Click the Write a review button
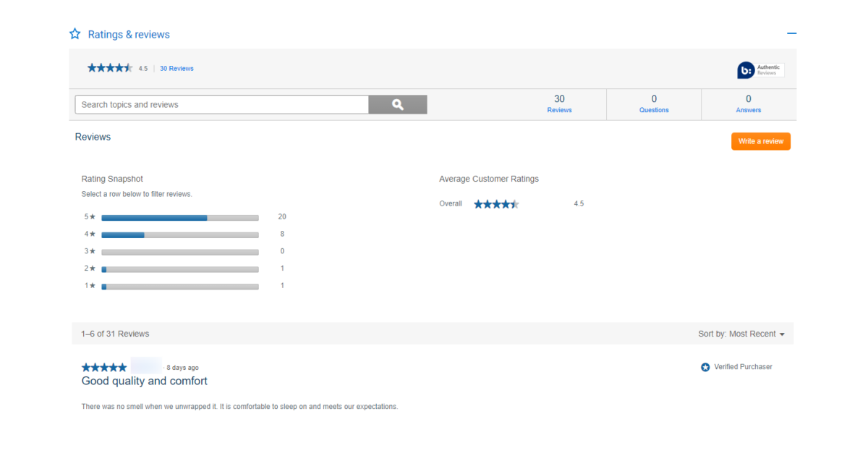The height and width of the screenshot is (456, 868). pyautogui.click(x=760, y=141)
